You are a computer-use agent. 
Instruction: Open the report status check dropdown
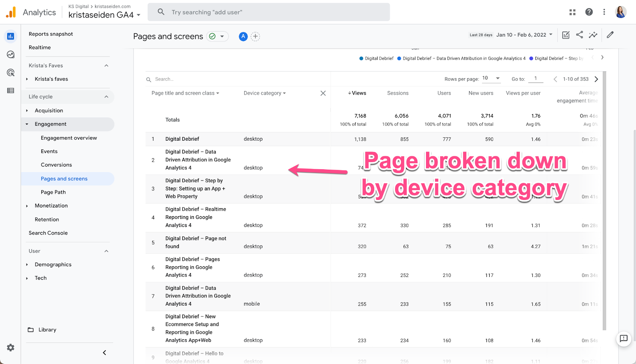[x=217, y=37]
